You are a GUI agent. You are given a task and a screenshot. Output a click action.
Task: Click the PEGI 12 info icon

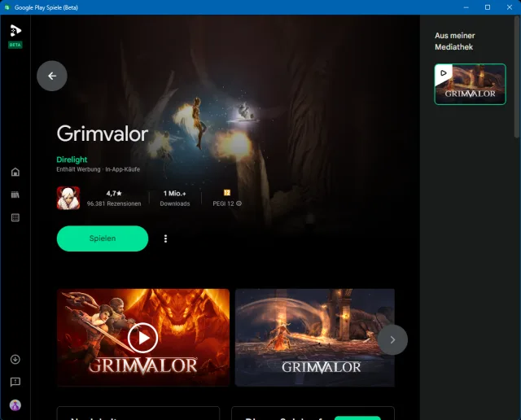(x=239, y=203)
